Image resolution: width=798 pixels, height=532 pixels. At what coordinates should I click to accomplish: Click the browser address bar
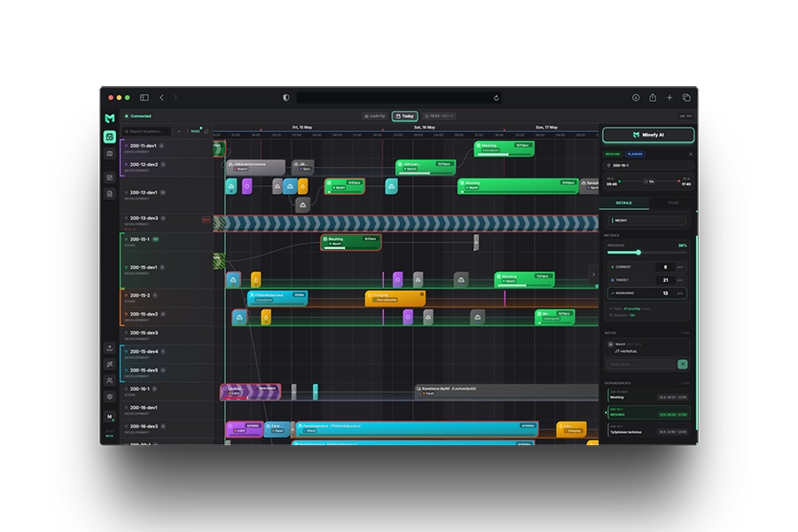(x=398, y=98)
